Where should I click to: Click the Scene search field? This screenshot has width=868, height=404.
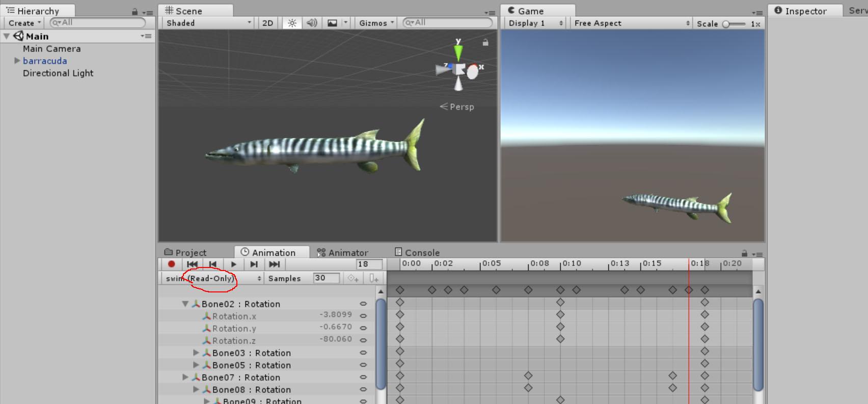click(x=447, y=22)
